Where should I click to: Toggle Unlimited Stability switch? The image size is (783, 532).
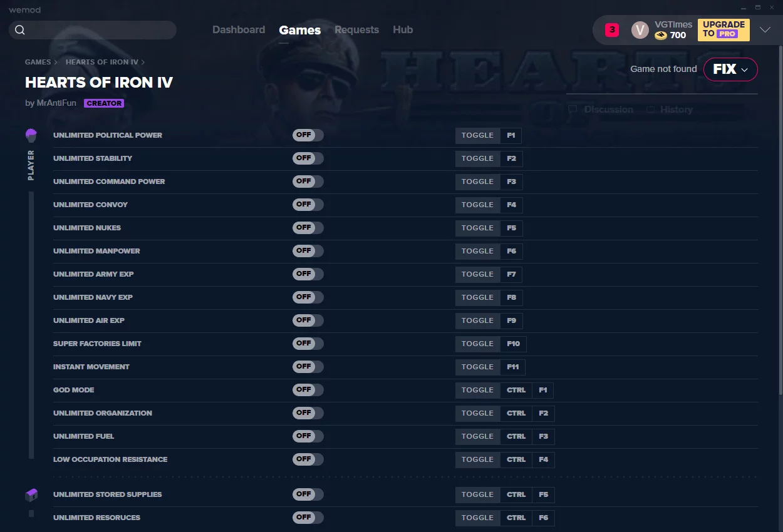point(308,158)
